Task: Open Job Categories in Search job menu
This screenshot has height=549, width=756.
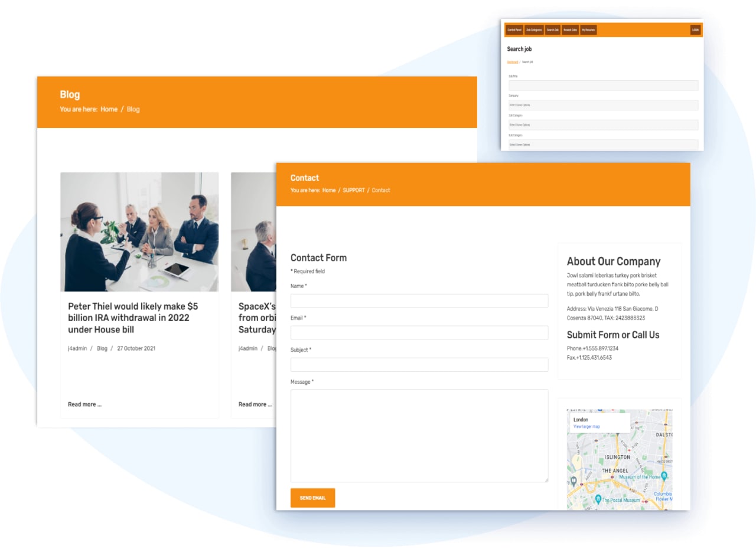Action: [534, 30]
